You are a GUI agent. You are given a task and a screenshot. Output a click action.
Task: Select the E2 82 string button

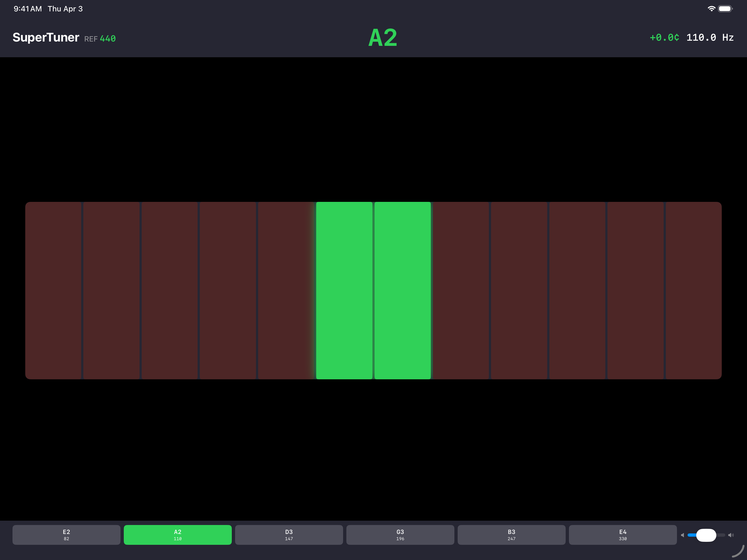pos(66,535)
